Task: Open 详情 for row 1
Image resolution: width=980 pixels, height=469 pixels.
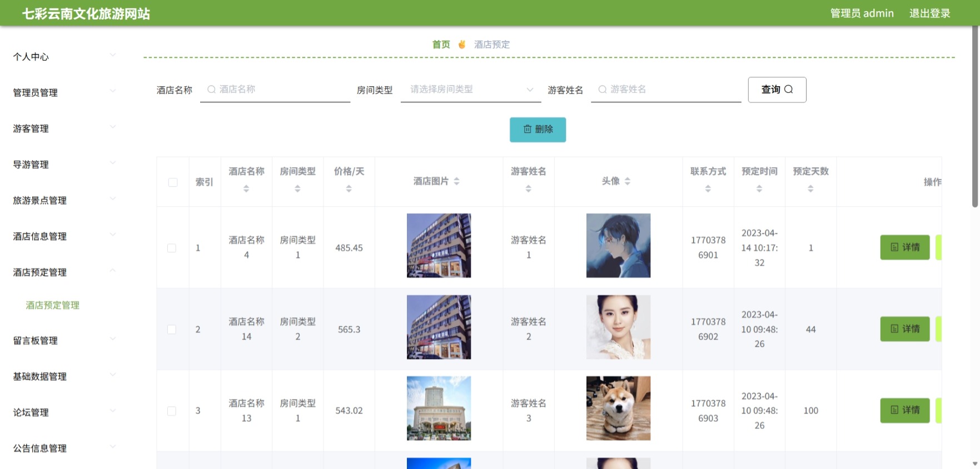Action: [x=905, y=247]
